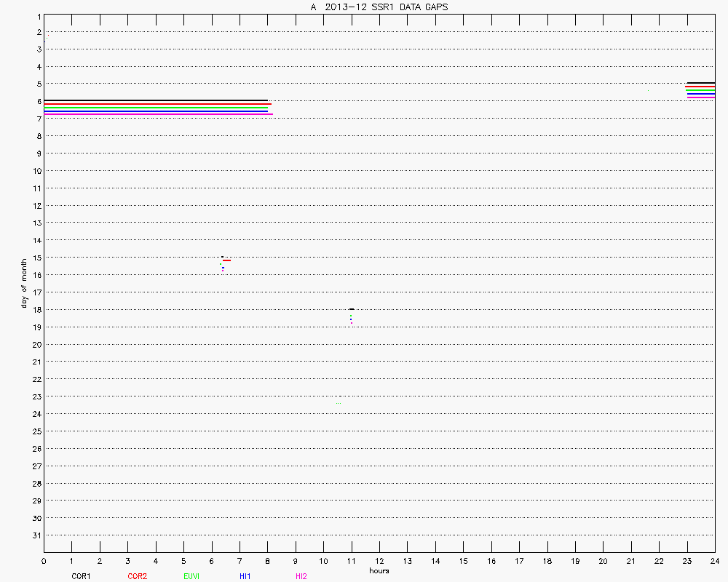Click the black gap marker on day 18
The image size is (728, 582).
point(352,309)
